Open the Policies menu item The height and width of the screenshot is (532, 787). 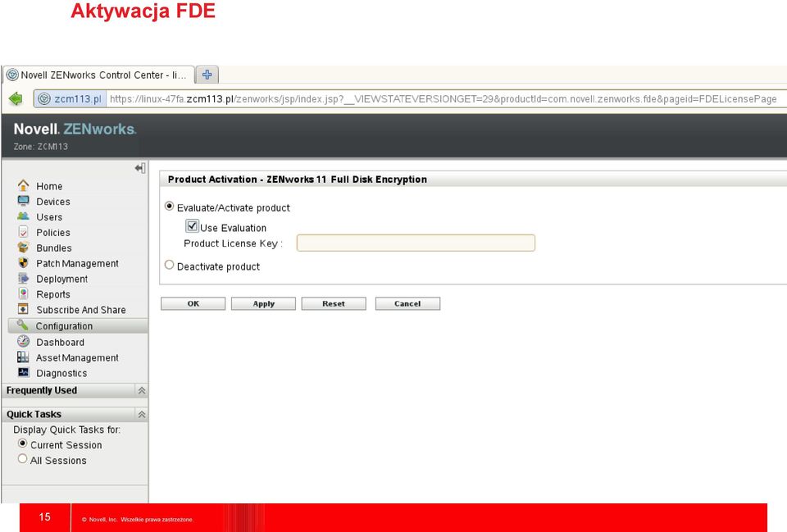tap(53, 233)
